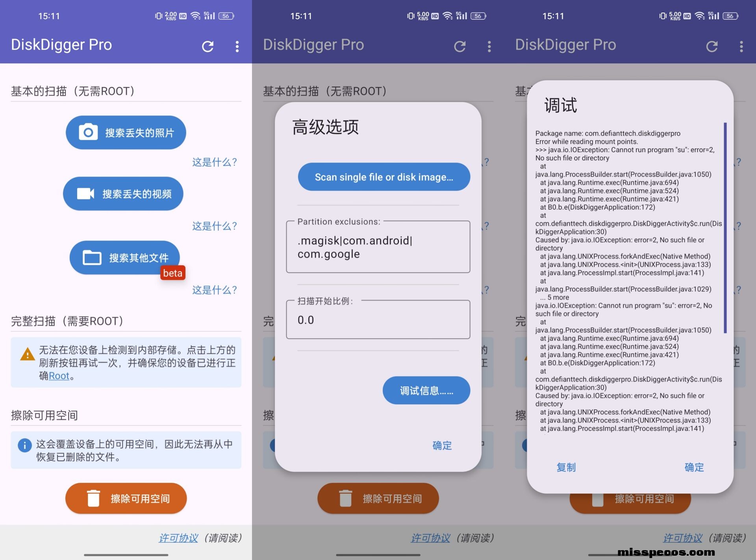The height and width of the screenshot is (560, 756).
Task: Tap 搜索丢失的照片 label text
Action: (139, 133)
